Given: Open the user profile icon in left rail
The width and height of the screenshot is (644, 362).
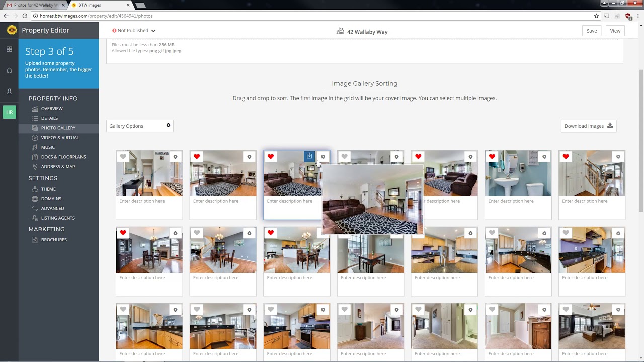Looking at the screenshot, I should tap(9, 92).
